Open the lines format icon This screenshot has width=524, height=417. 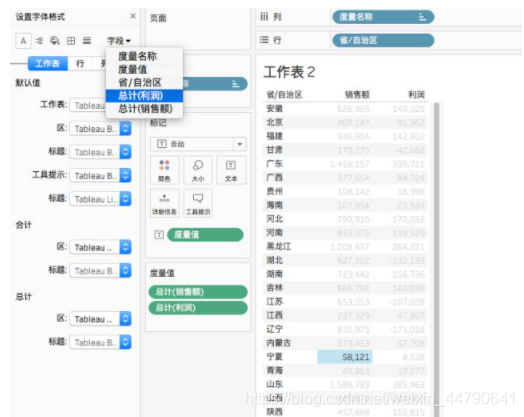click(x=87, y=41)
